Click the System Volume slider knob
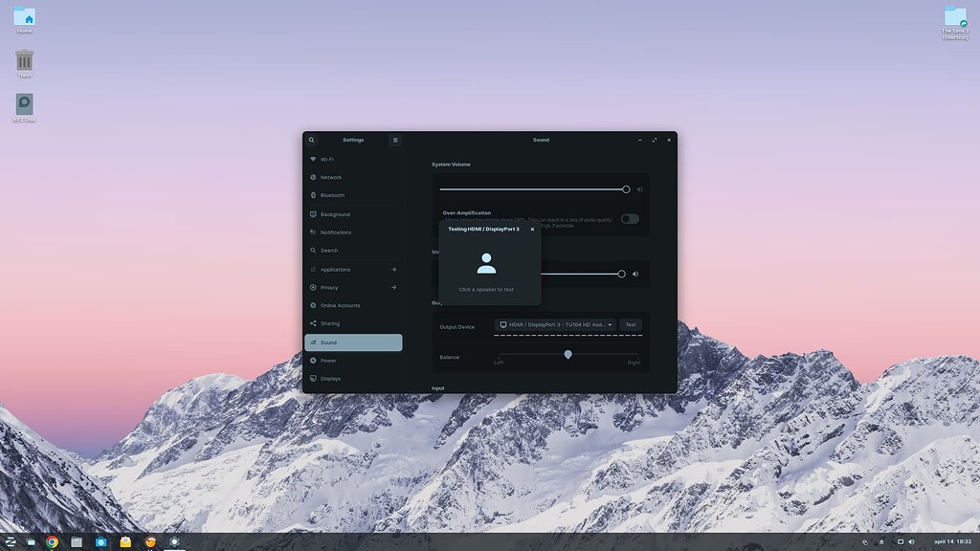This screenshot has height=551, width=980. pyautogui.click(x=626, y=189)
